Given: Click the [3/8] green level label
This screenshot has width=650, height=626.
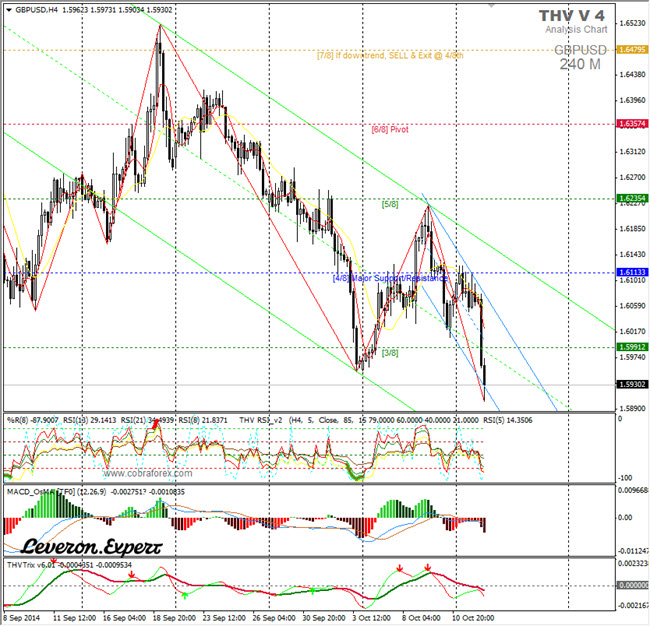Looking at the screenshot, I should coord(390,352).
